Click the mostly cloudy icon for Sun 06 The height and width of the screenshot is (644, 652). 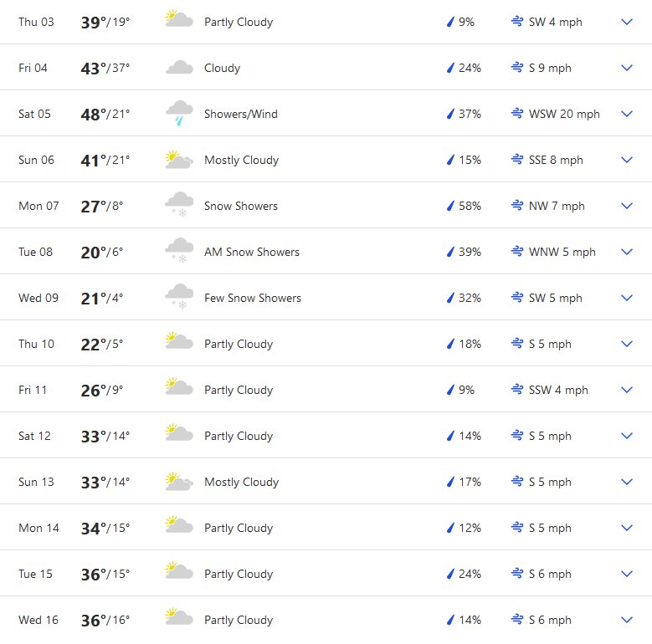(179, 160)
